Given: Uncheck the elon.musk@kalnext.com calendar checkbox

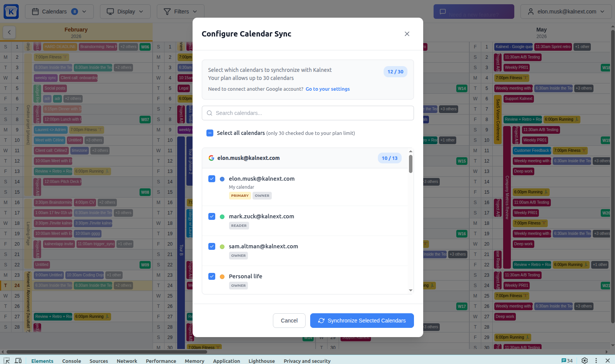Looking at the screenshot, I should (x=212, y=179).
